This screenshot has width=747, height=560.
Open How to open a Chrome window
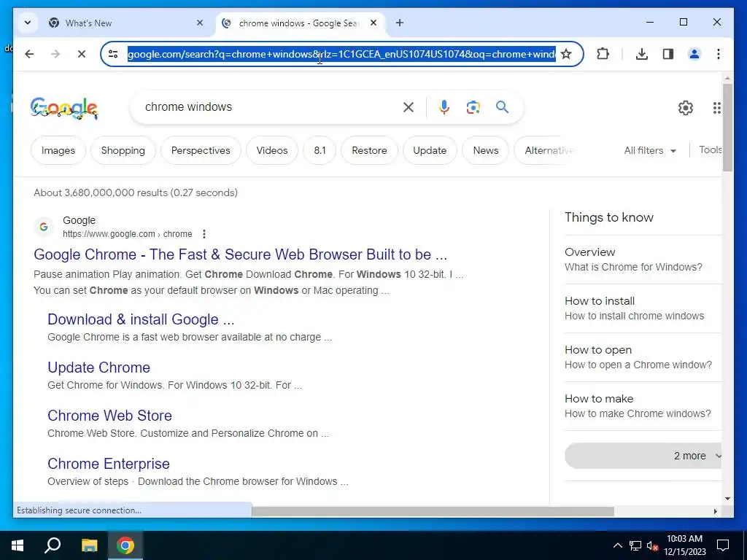click(x=643, y=357)
